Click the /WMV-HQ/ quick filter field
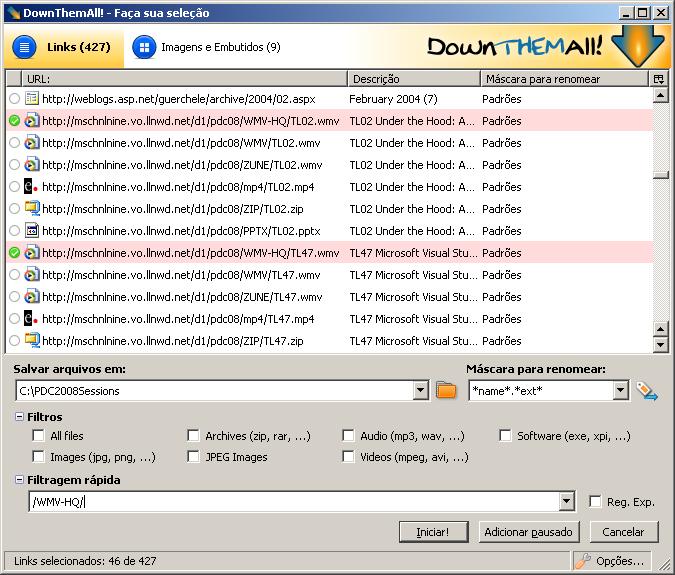This screenshot has width=675, height=575. [294, 501]
